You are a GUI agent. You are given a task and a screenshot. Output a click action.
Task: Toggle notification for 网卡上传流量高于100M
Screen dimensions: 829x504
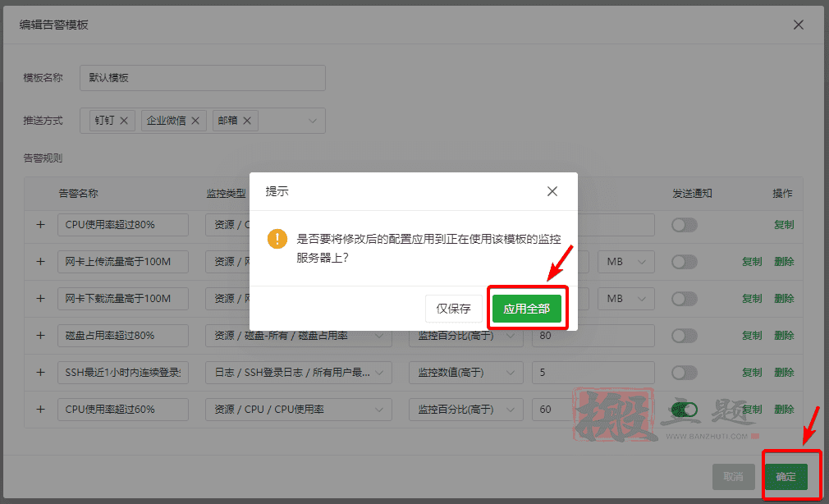pyautogui.click(x=685, y=262)
